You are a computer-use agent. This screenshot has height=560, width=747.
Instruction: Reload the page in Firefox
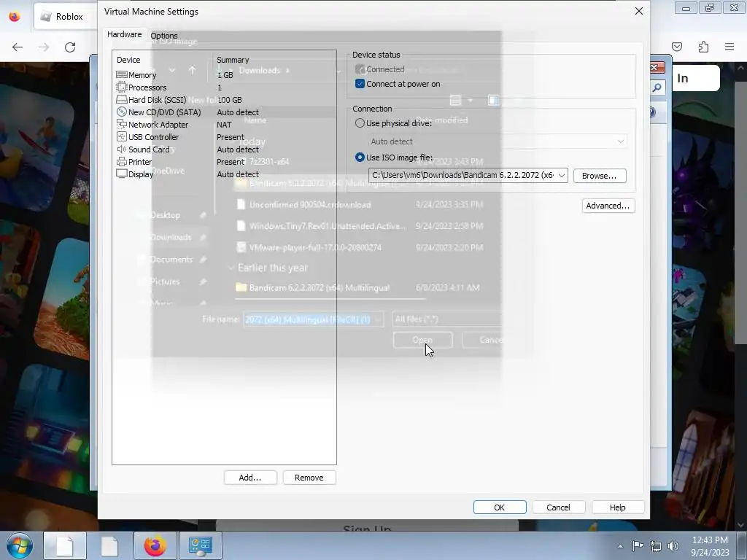pyautogui.click(x=70, y=47)
